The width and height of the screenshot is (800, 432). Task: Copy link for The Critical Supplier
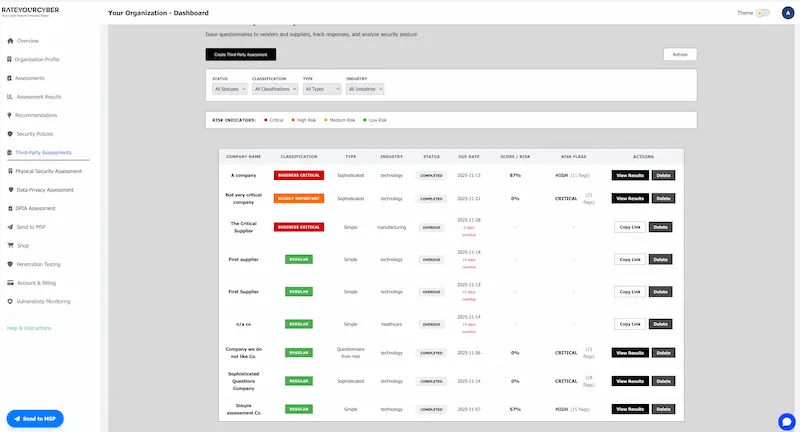point(629,227)
